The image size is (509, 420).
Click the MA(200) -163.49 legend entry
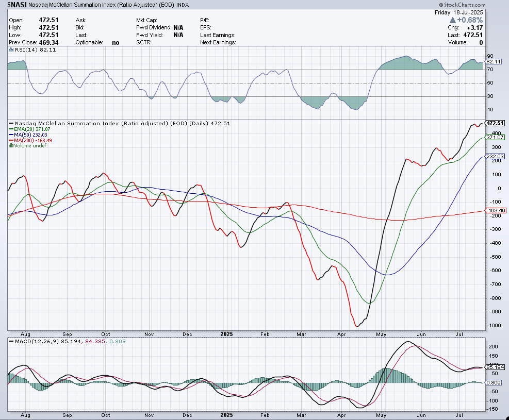30,141
